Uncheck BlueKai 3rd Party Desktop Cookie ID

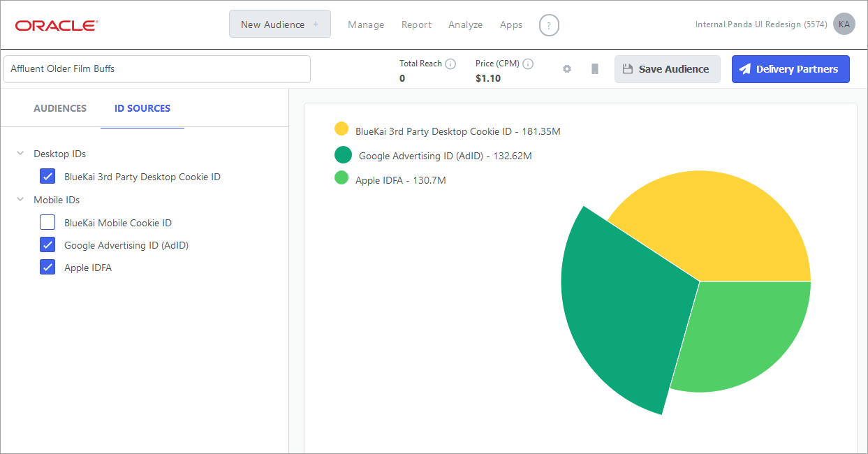pos(47,177)
